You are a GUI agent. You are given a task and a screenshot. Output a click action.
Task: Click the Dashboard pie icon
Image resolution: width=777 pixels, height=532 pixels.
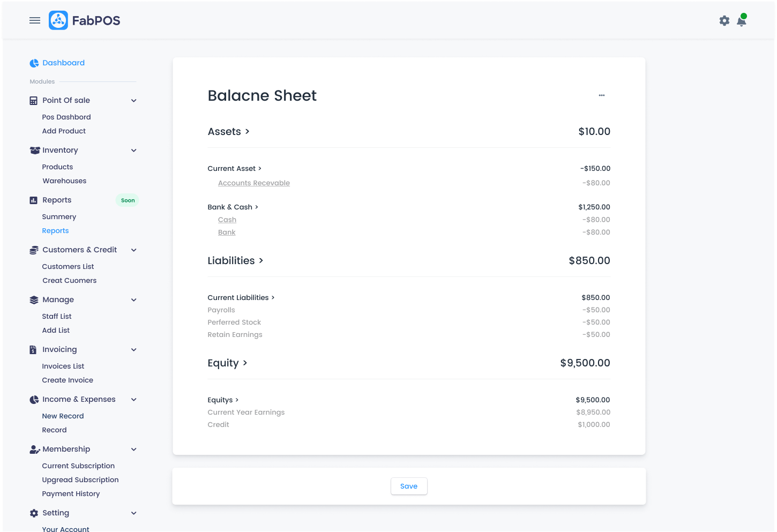pyautogui.click(x=34, y=63)
